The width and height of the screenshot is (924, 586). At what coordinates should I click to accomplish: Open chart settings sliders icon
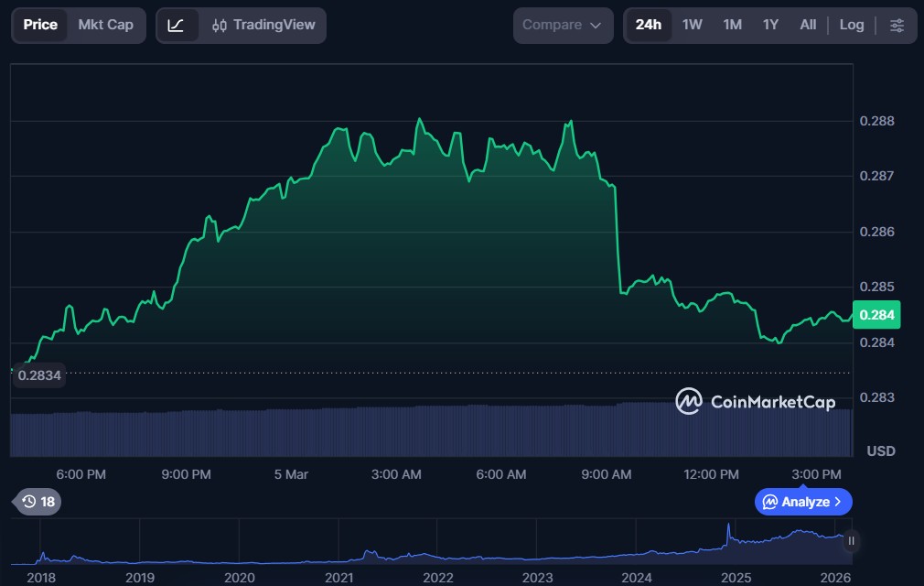(897, 25)
